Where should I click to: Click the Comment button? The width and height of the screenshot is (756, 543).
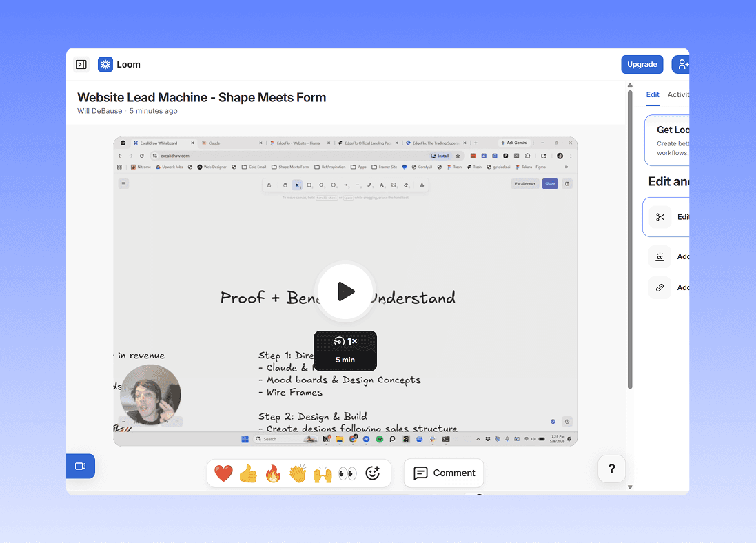(444, 473)
